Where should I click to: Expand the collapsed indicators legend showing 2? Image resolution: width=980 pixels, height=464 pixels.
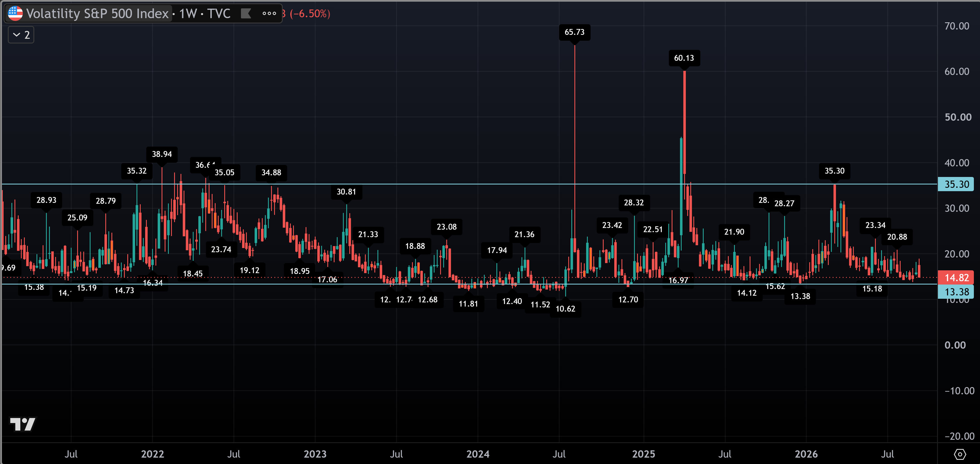click(21, 35)
